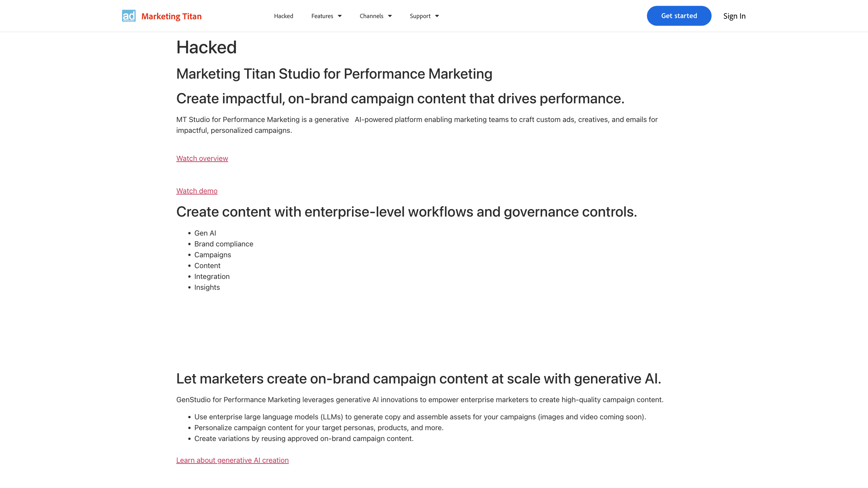Click the Sign In link

point(734,16)
